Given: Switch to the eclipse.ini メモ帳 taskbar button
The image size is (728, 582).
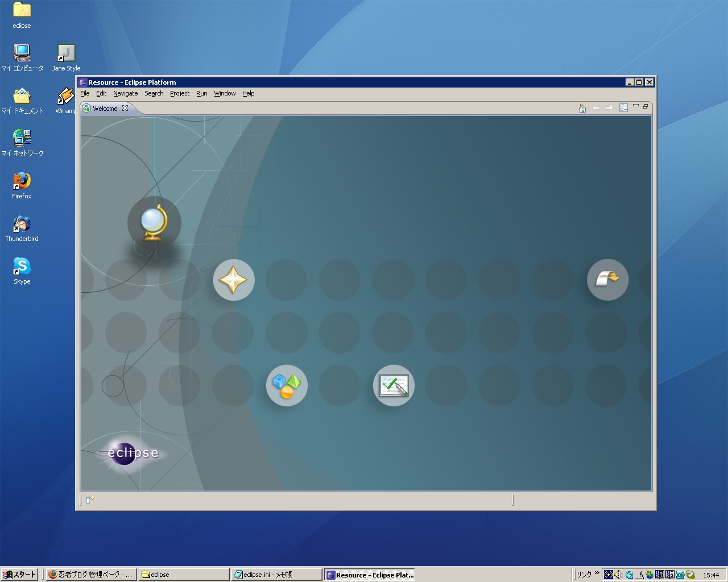Looking at the screenshot, I should tap(276, 575).
